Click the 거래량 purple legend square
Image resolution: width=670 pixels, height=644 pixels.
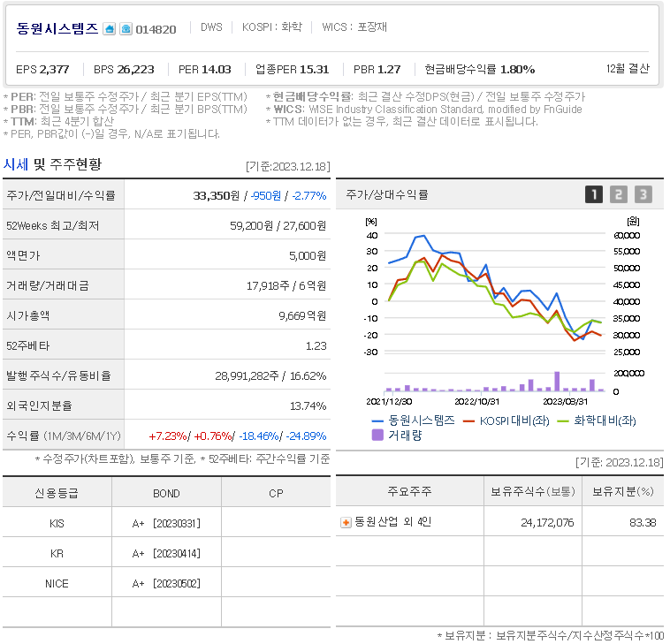(x=377, y=436)
